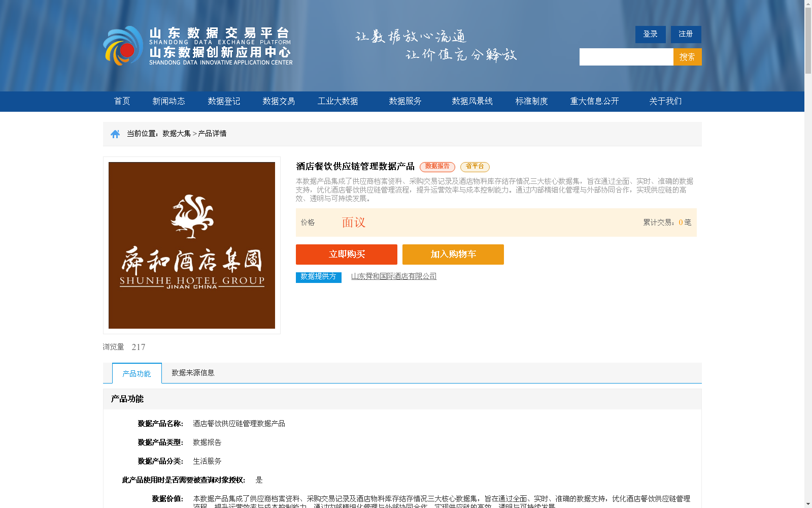Open the 首页 menu item
Screen dimensions: 812x508
tap(122, 101)
